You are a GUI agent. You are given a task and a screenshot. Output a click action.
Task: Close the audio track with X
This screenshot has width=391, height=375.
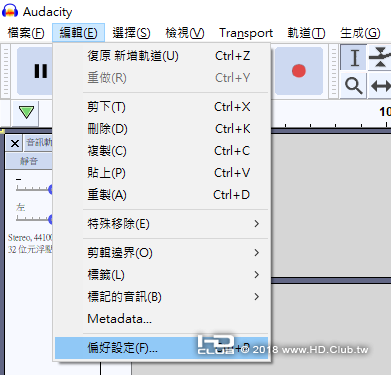click(x=15, y=143)
